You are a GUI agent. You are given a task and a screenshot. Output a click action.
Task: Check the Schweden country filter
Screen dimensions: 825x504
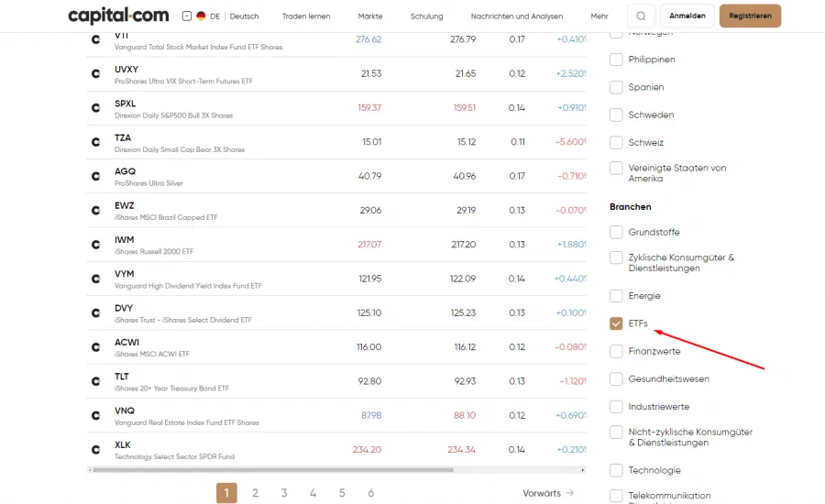click(x=616, y=115)
